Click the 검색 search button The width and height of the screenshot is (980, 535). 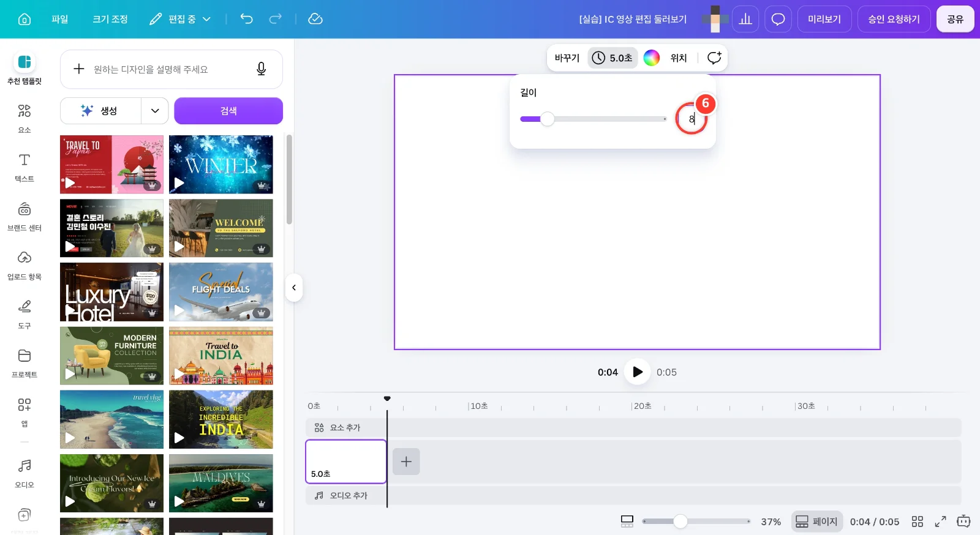tap(228, 111)
